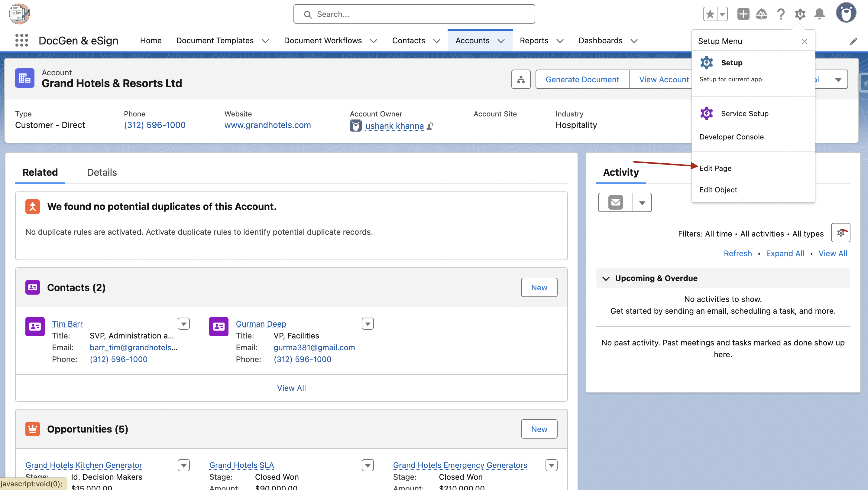Open Setup for current app
This screenshot has height=490, width=868.
click(753, 70)
